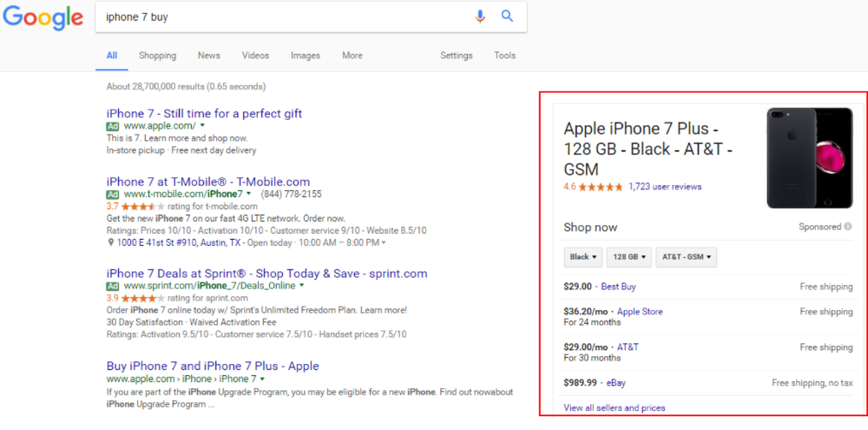
Task: Expand the arrow after 'iPhone › iPhone 7' breadcrumb
Action: coord(262,379)
